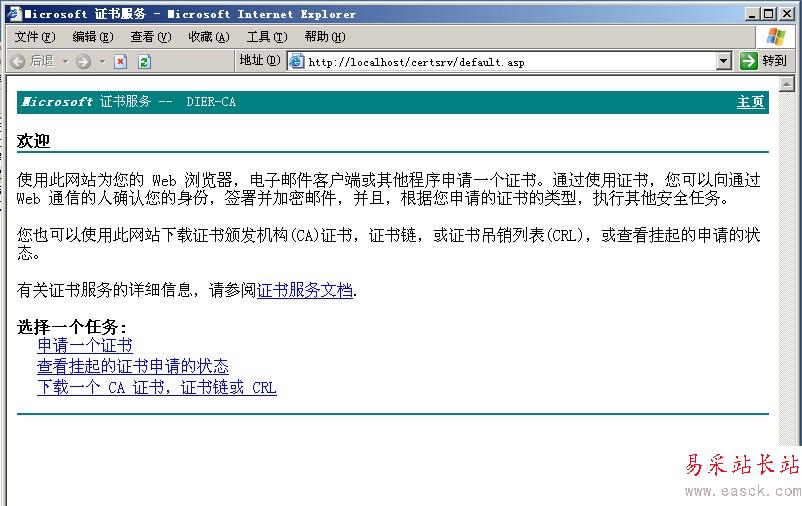Open 查看挂起的证书申请的状态 link
This screenshot has width=802, height=506.
133,366
